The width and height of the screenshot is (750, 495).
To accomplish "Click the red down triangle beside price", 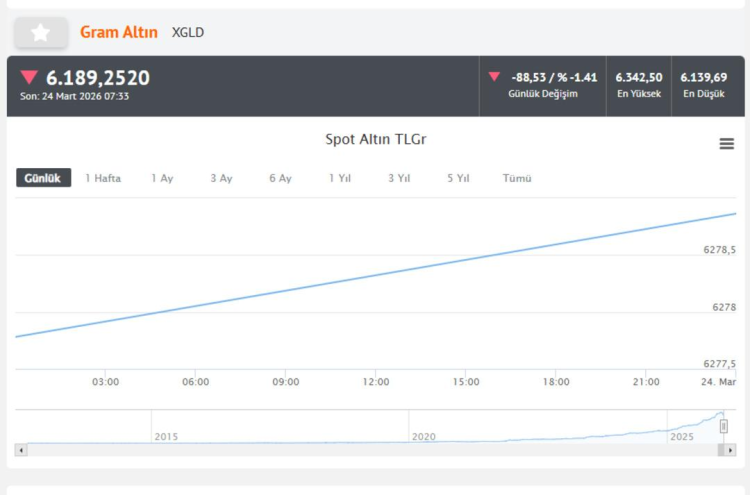I will coord(29,77).
